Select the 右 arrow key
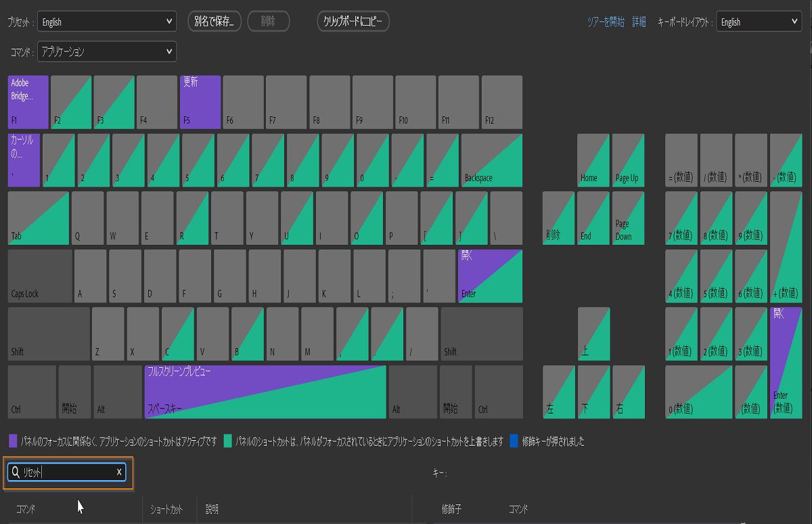The width and height of the screenshot is (812, 524). (x=629, y=392)
